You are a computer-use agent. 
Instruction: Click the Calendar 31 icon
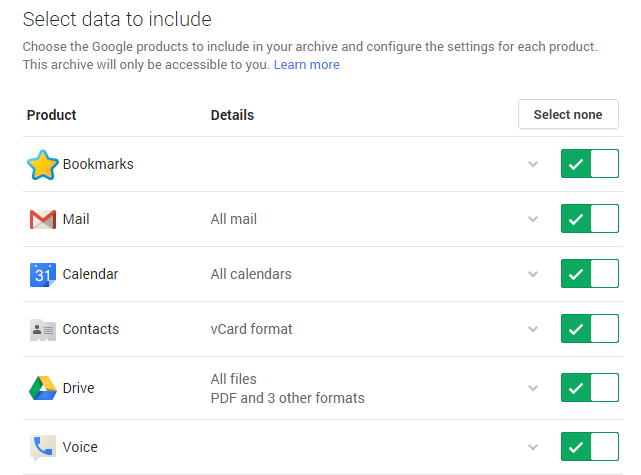[43, 275]
